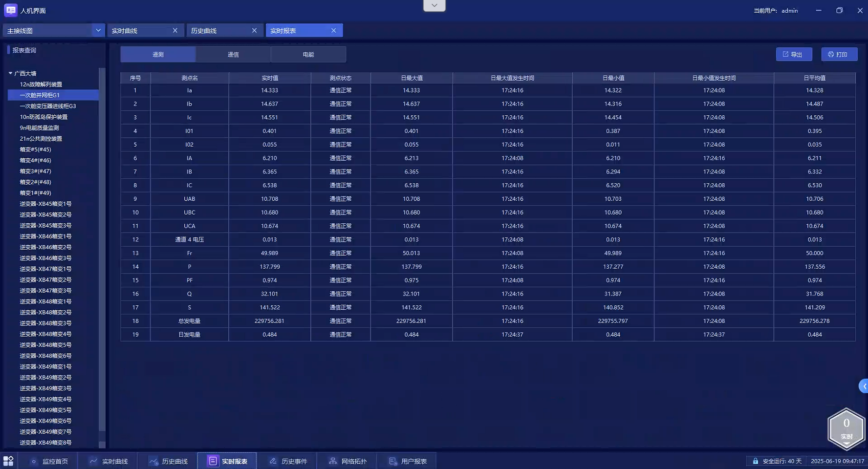
Task: Click the hexagon 实时 alarm counter badge
Action: [x=846, y=428]
